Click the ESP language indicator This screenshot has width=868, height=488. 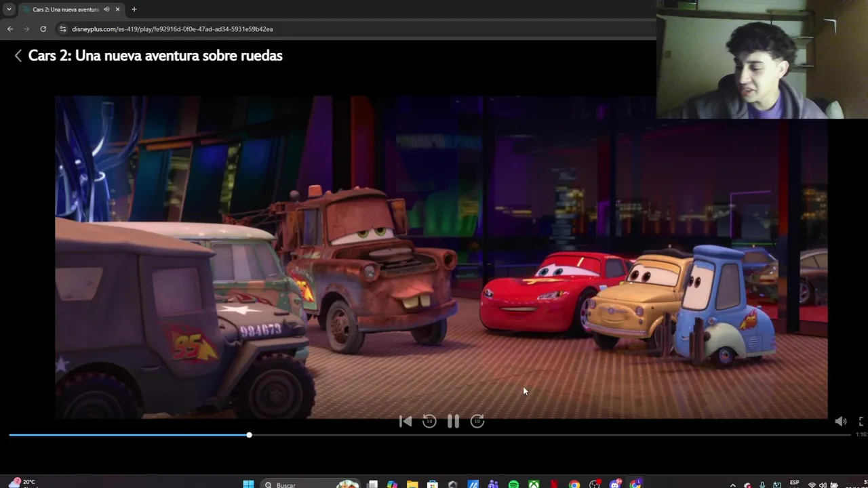(x=795, y=483)
